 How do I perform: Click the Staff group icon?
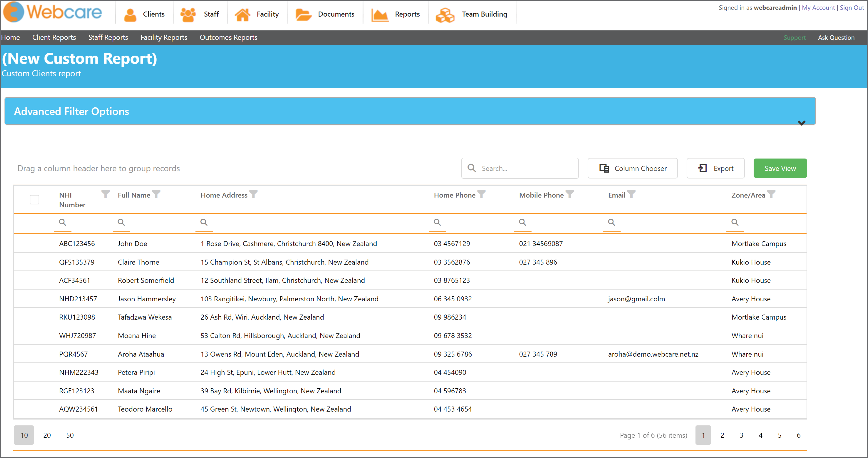188,14
